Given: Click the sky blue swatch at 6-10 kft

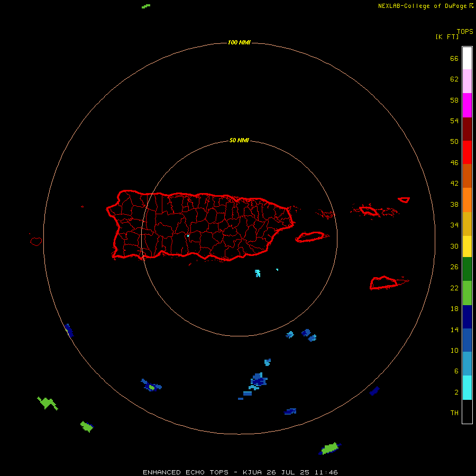Looking at the screenshot, I should (x=467, y=364).
